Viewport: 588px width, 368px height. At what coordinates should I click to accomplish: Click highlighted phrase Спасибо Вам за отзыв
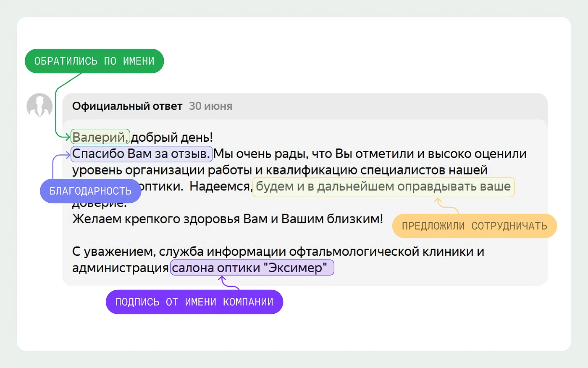click(141, 154)
